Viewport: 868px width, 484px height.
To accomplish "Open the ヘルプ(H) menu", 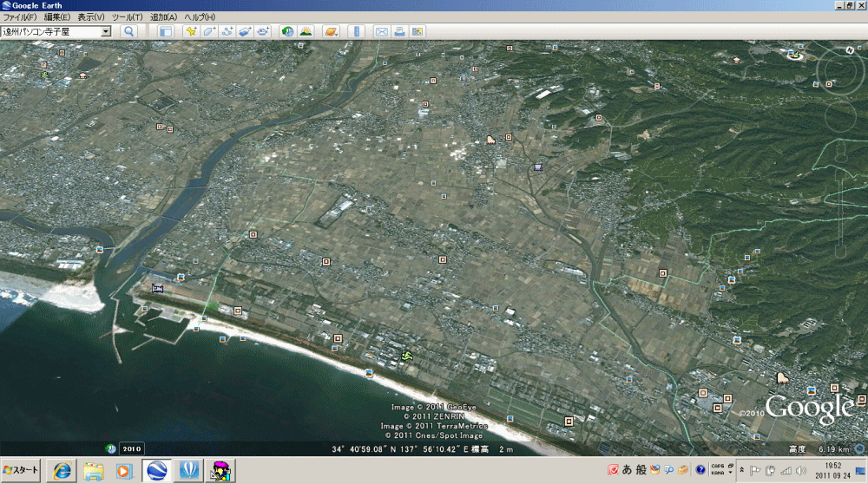I will tap(200, 17).
